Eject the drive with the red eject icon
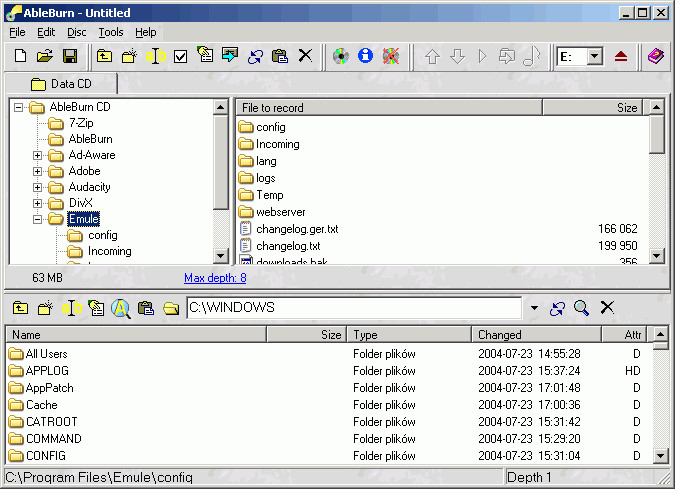Image resolution: width=675 pixels, height=489 pixels. (621, 56)
